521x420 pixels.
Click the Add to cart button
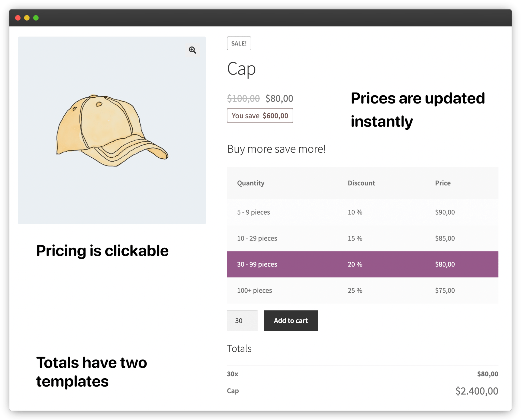[291, 321]
